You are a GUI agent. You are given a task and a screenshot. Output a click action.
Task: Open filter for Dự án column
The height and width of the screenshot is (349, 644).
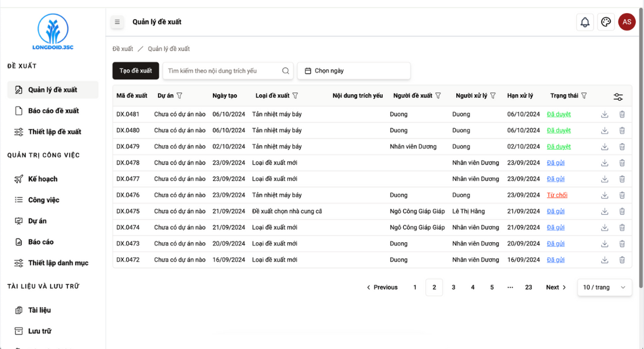[179, 96]
